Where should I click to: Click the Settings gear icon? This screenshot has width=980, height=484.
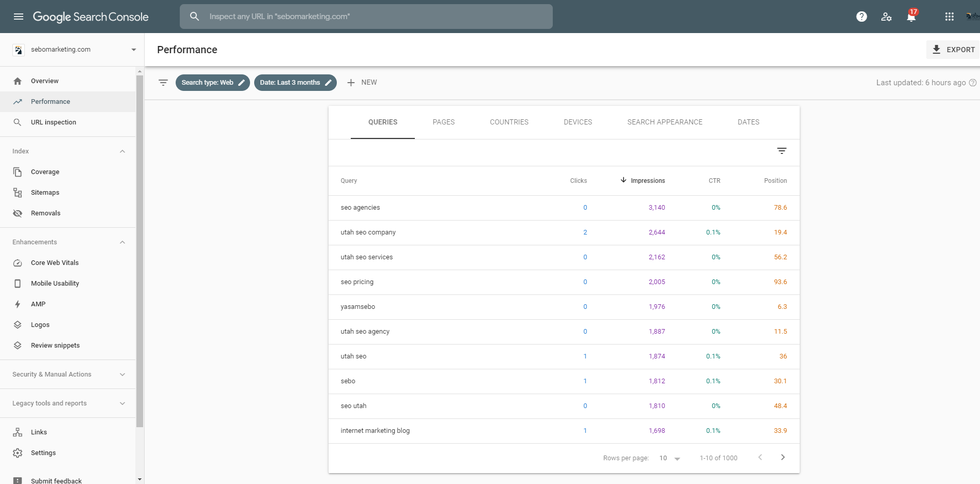18,453
